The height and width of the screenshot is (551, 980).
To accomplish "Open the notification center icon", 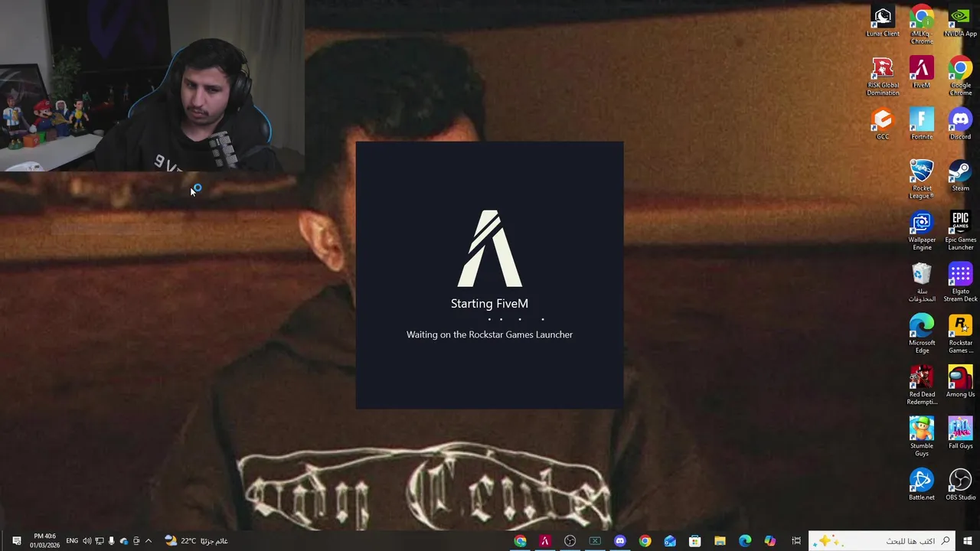I will coord(16,541).
